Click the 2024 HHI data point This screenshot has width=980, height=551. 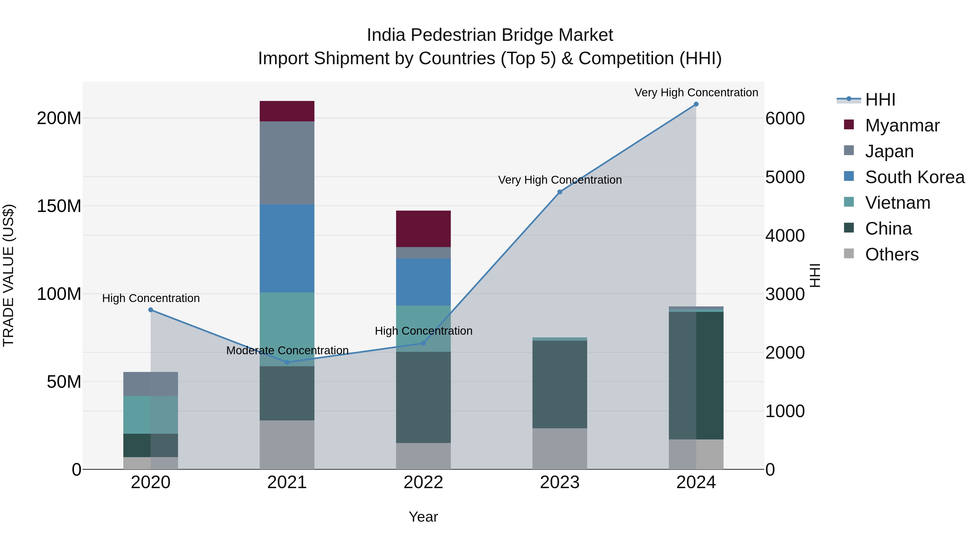point(696,104)
